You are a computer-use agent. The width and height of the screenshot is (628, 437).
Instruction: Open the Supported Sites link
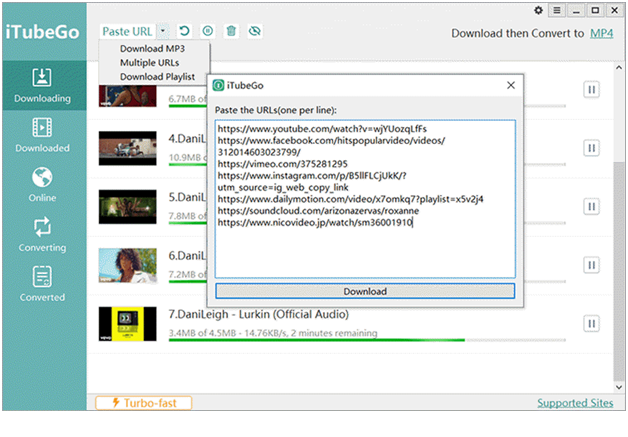[575, 403]
